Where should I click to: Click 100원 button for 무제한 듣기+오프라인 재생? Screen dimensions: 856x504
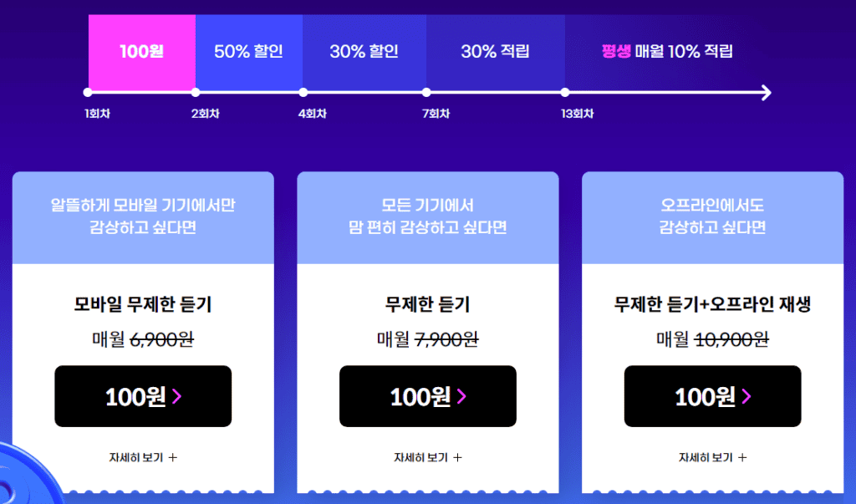pos(712,396)
